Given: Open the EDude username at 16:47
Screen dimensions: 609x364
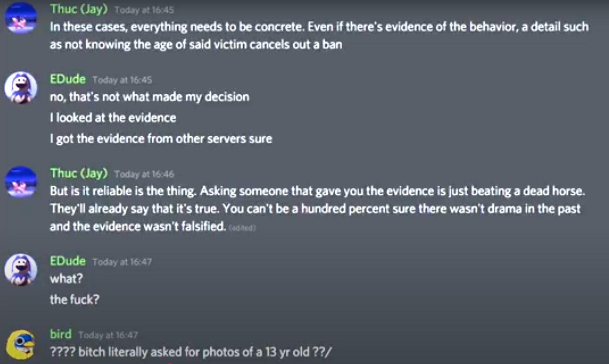Looking at the screenshot, I should [x=68, y=261].
